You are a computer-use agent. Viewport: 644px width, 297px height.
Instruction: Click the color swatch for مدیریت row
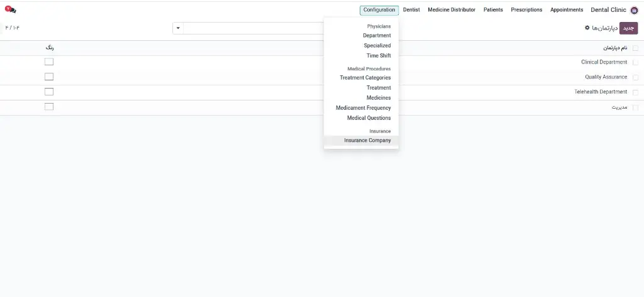click(x=49, y=107)
